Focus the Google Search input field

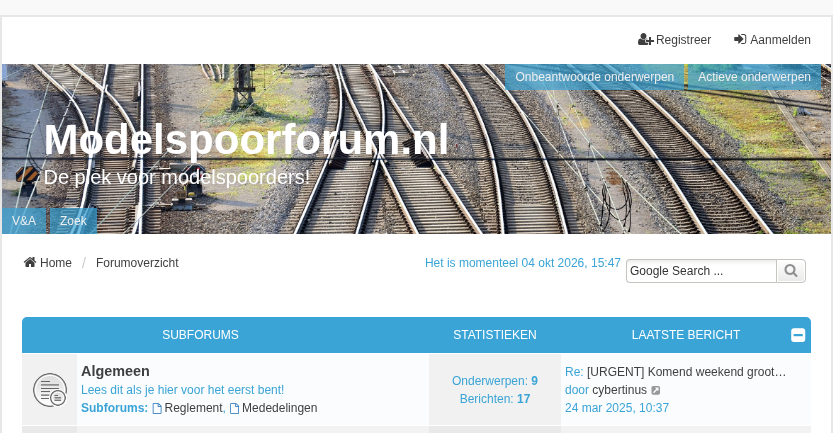(x=701, y=271)
